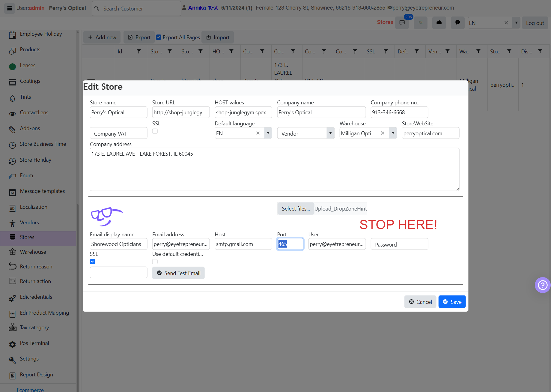Click Select files... upload button
The image size is (551, 392).
pyautogui.click(x=296, y=209)
